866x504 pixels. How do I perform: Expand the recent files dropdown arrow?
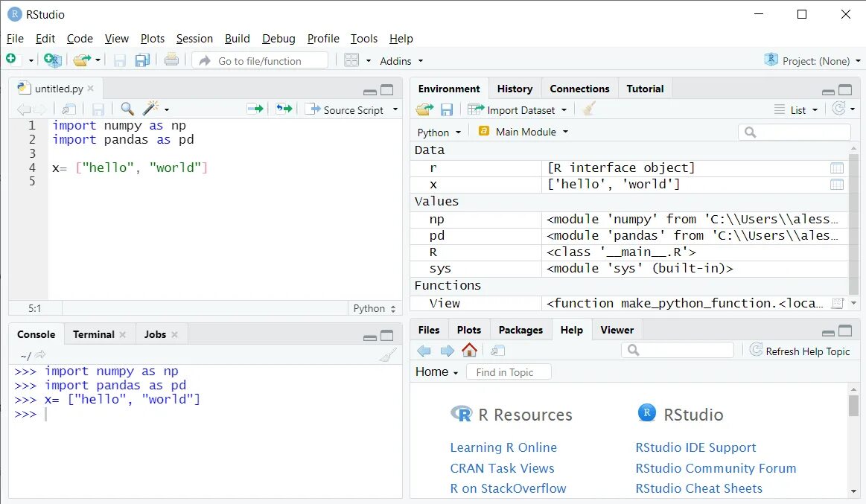[98, 60]
